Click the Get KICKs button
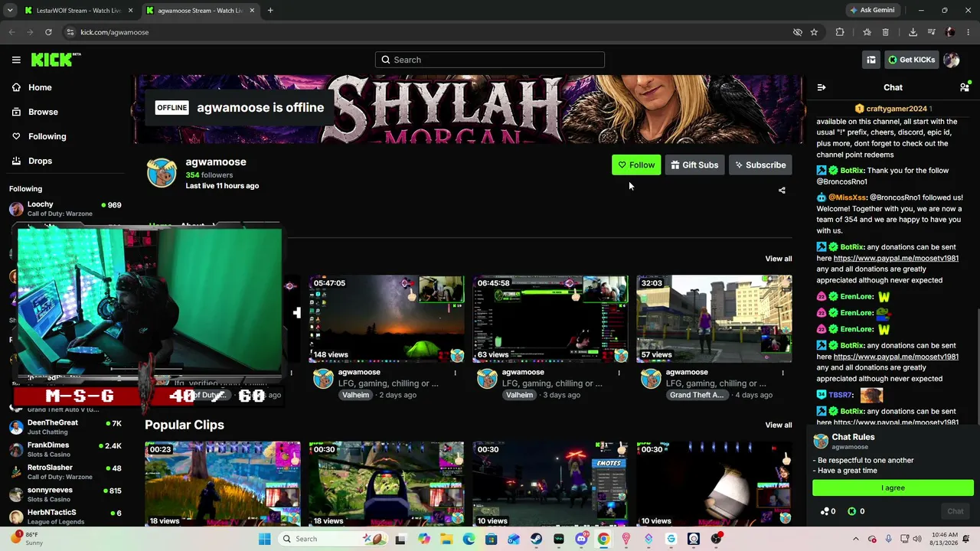Image resolution: width=980 pixels, height=551 pixels. coord(911,60)
